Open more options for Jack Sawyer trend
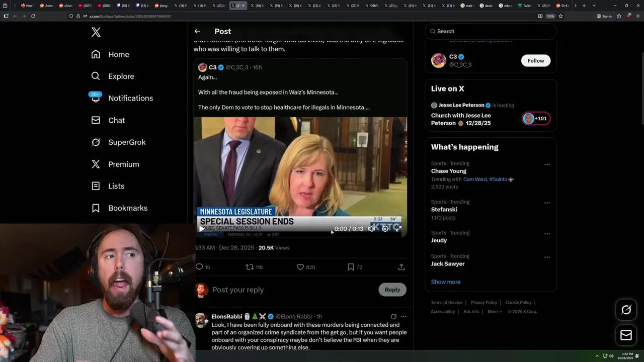Image resolution: width=644 pixels, height=362 pixels. pyautogui.click(x=547, y=257)
